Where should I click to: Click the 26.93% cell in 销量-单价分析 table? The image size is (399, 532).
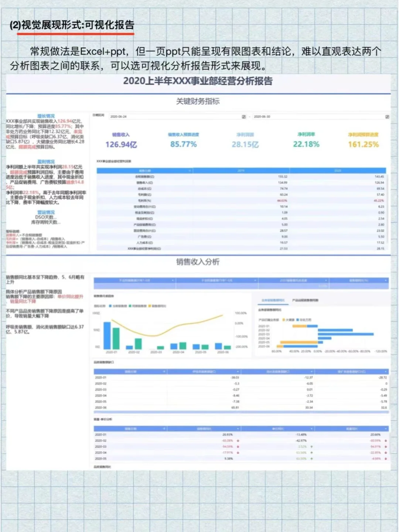[228, 435]
